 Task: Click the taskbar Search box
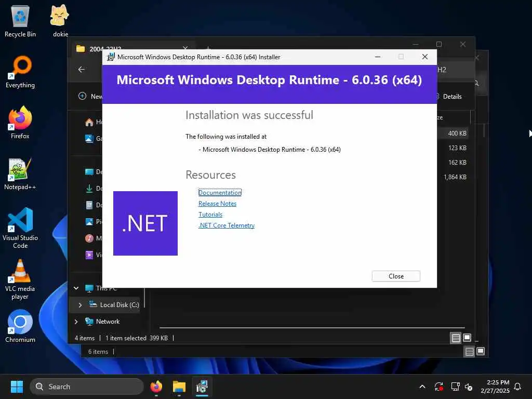click(87, 387)
